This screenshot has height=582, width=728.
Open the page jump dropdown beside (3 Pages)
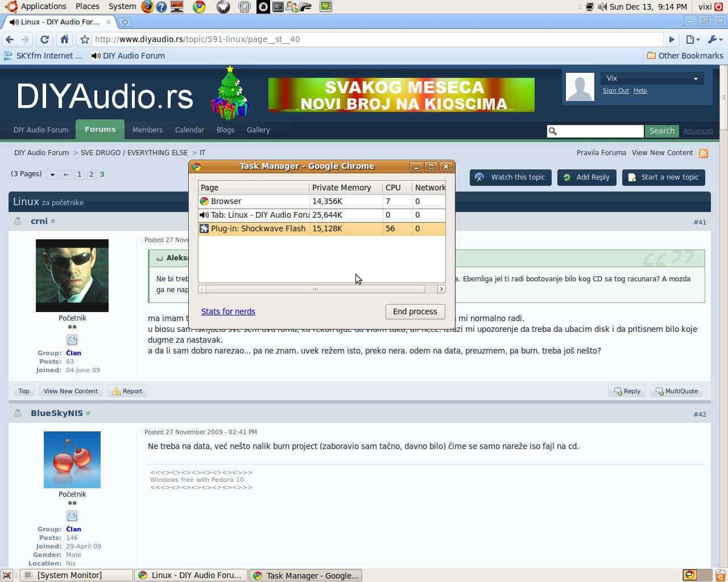point(52,174)
